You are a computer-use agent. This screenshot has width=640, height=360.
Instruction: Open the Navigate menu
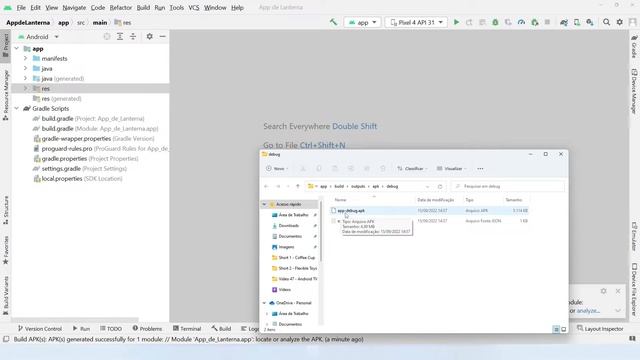pos(74,7)
